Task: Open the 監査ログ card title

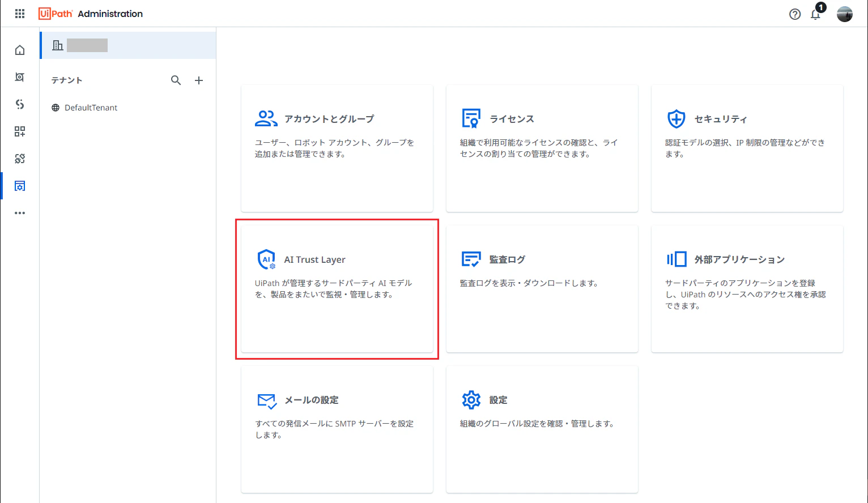Action: pos(507,259)
